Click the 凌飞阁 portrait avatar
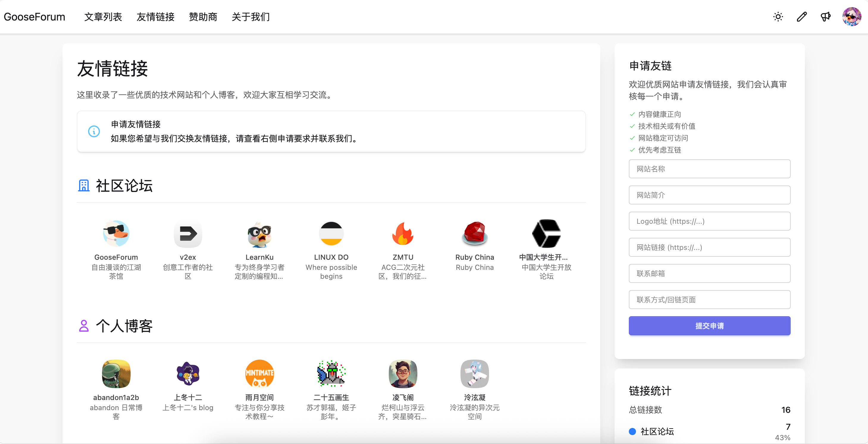The width and height of the screenshot is (868, 444). click(x=403, y=374)
